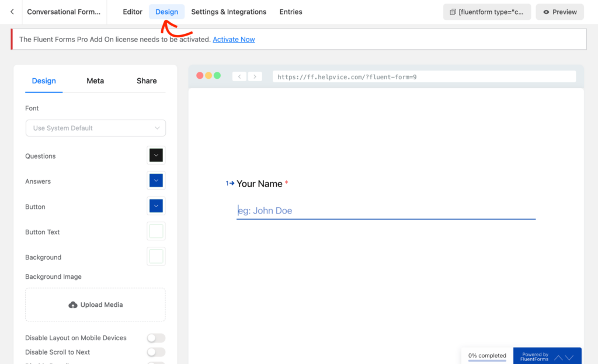Click the cloud icon in Upload Media area
Screen dimensions: 598x364
[x=72, y=304]
